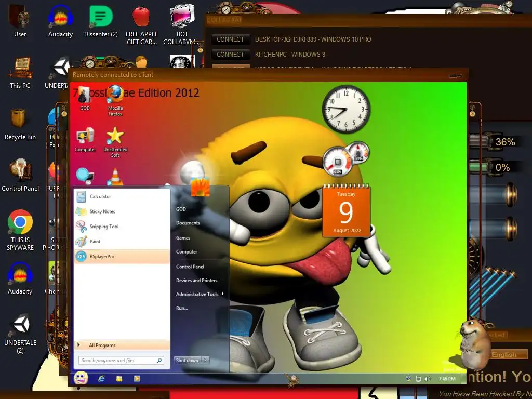Open Audacity icon next to User

coord(60,20)
